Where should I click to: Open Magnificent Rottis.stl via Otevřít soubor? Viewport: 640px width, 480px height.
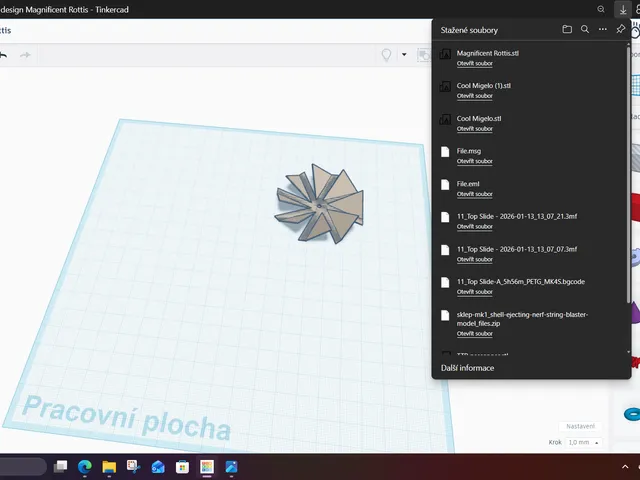(475, 64)
